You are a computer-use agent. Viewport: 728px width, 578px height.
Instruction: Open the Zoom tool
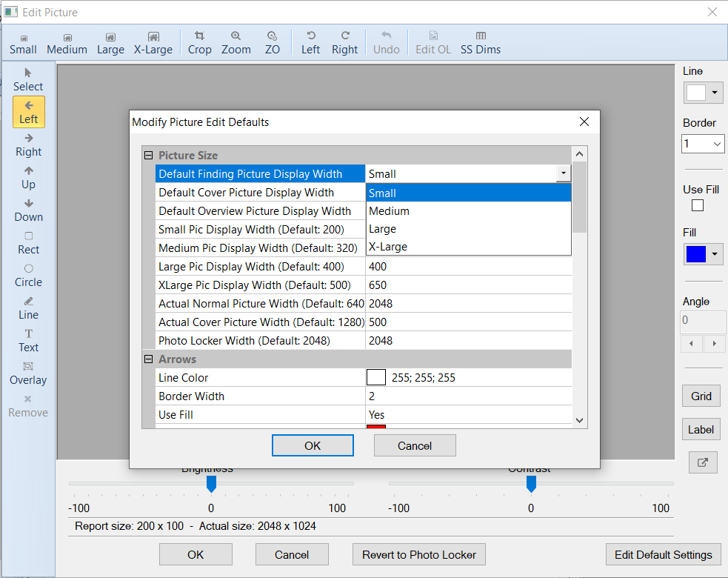coord(236,42)
